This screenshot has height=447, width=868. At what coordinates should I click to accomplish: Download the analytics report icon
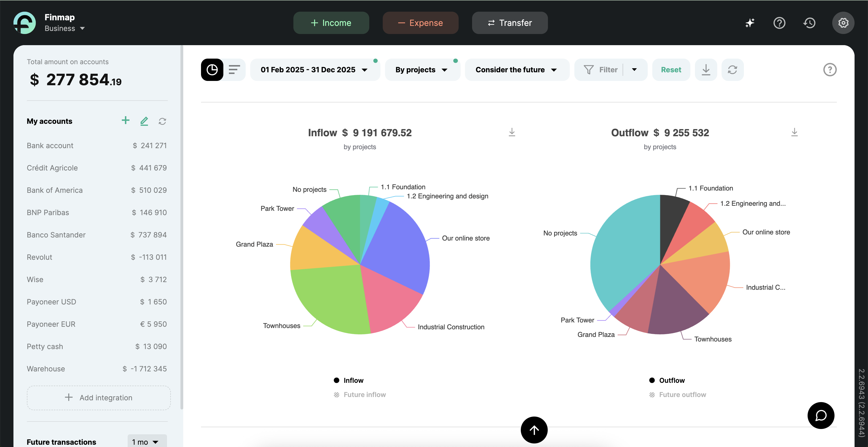pos(706,70)
